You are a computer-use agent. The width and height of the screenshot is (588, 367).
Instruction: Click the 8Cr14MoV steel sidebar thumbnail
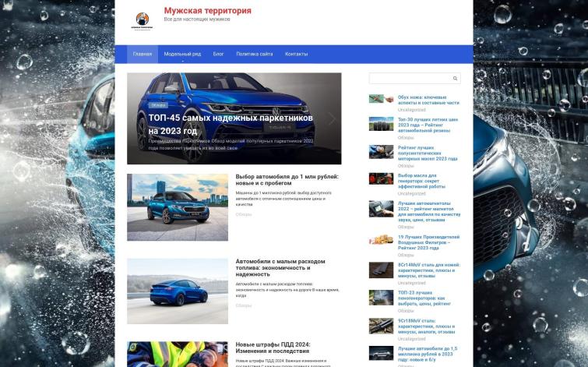[381, 270]
